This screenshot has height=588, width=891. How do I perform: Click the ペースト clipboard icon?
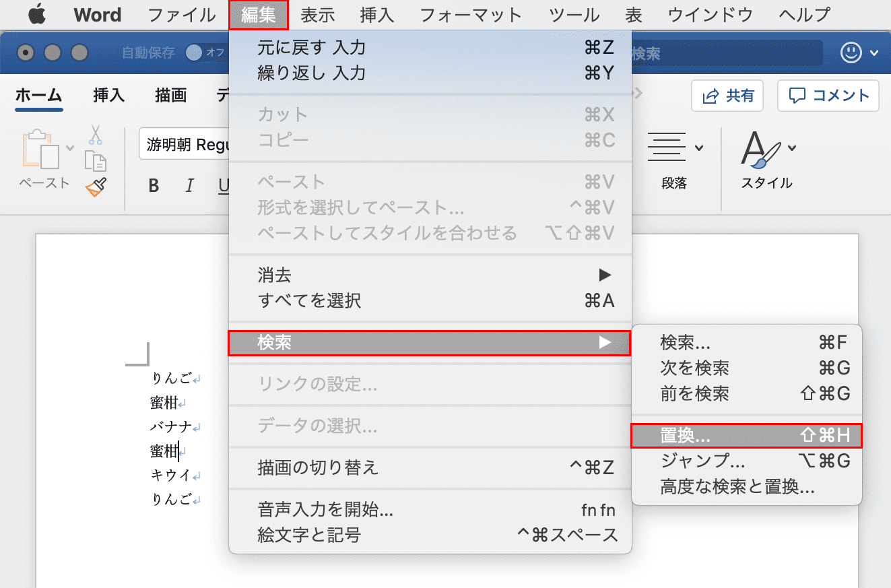click(x=42, y=150)
